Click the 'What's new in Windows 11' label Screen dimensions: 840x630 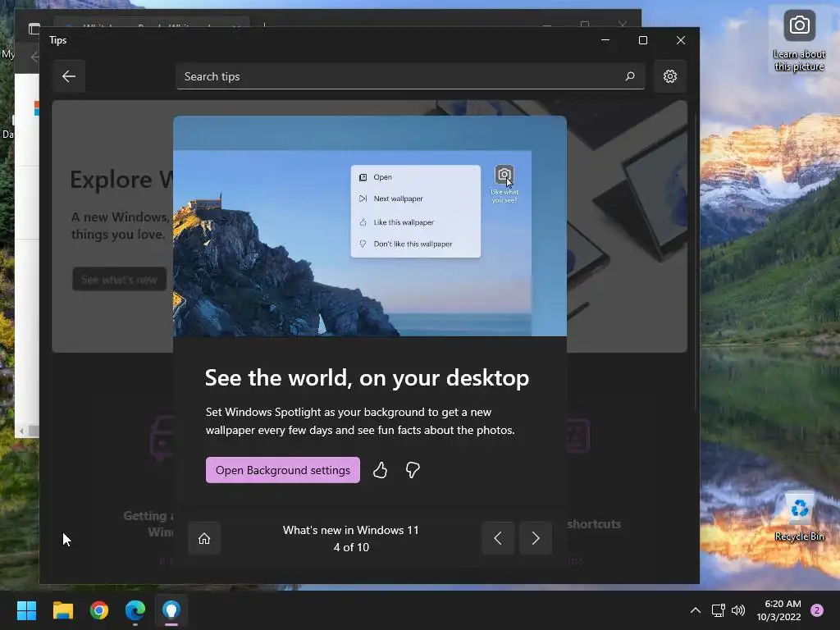(351, 530)
